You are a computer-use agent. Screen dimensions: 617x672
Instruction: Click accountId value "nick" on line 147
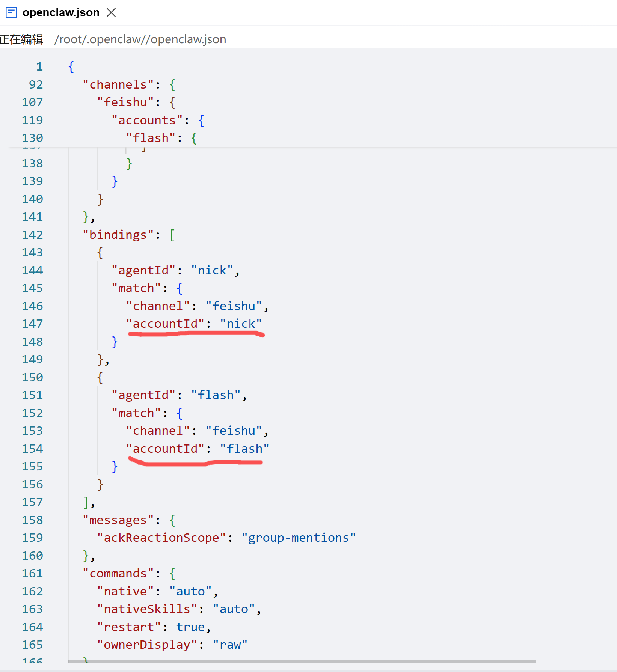[241, 324]
